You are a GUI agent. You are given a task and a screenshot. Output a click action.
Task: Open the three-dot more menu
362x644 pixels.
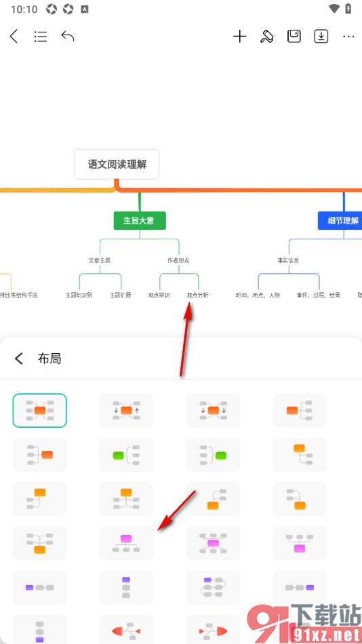[348, 37]
